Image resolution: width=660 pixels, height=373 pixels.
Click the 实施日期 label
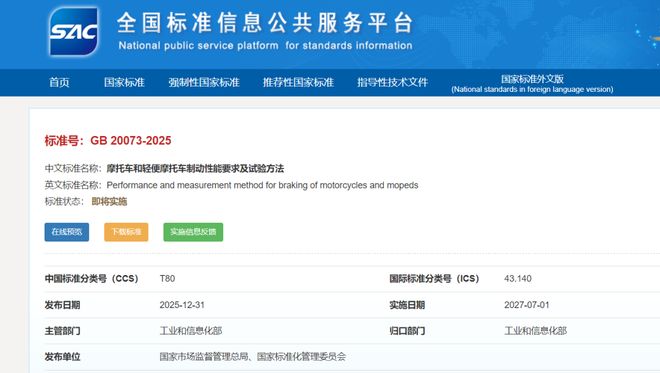[407, 305]
